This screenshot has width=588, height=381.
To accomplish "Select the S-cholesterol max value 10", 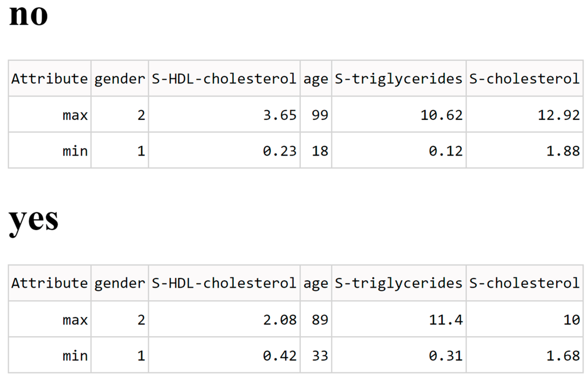I will (x=571, y=320).
